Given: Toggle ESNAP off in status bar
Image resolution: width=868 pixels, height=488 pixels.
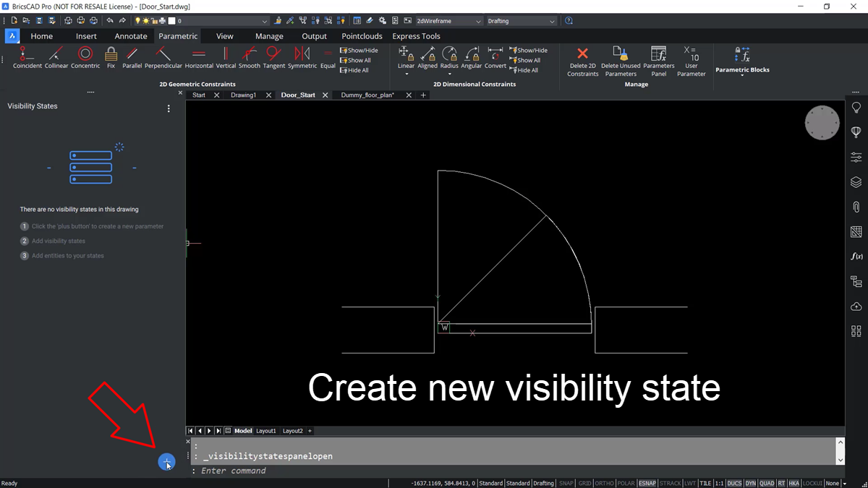Looking at the screenshot, I should click(647, 483).
